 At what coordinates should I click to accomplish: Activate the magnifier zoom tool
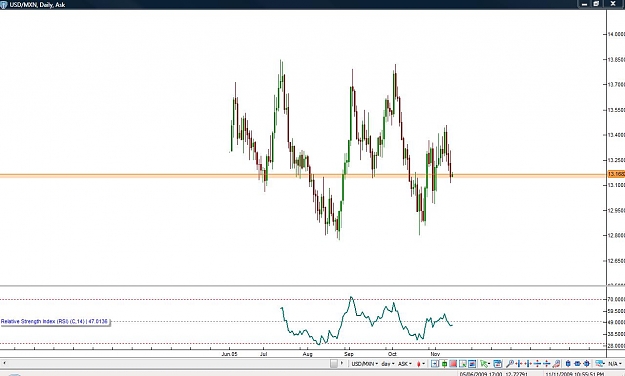click(x=510, y=364)
